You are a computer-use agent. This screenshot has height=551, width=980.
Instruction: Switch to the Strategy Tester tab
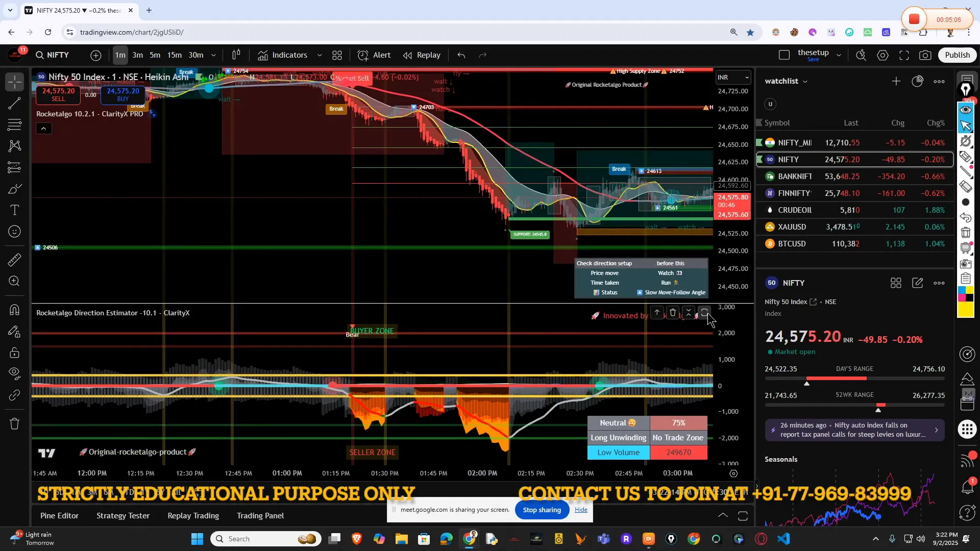122,515
